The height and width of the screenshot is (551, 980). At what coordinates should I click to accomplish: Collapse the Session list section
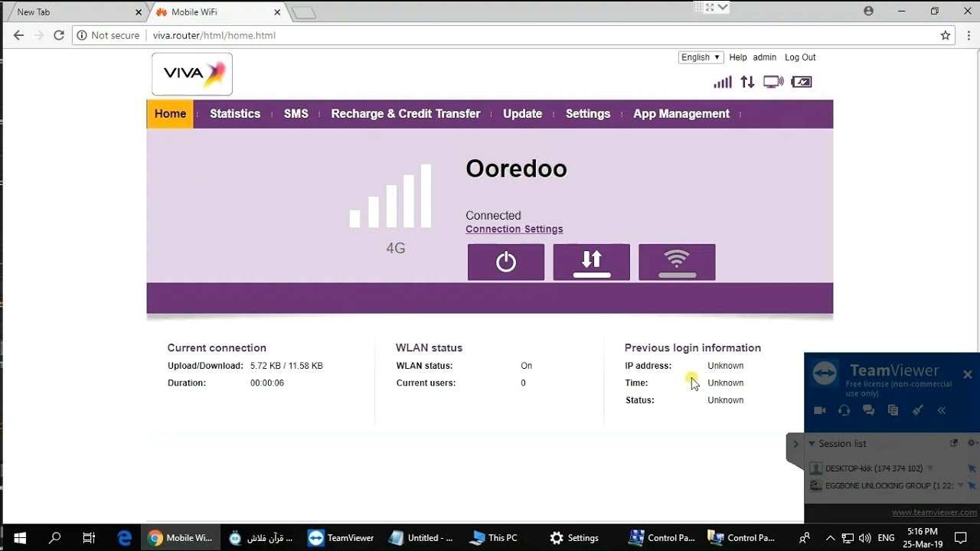tap(812, 443)
